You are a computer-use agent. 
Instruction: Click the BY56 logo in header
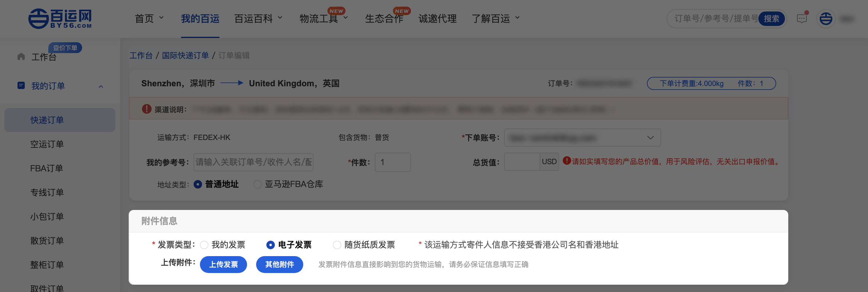click(60, 18)
